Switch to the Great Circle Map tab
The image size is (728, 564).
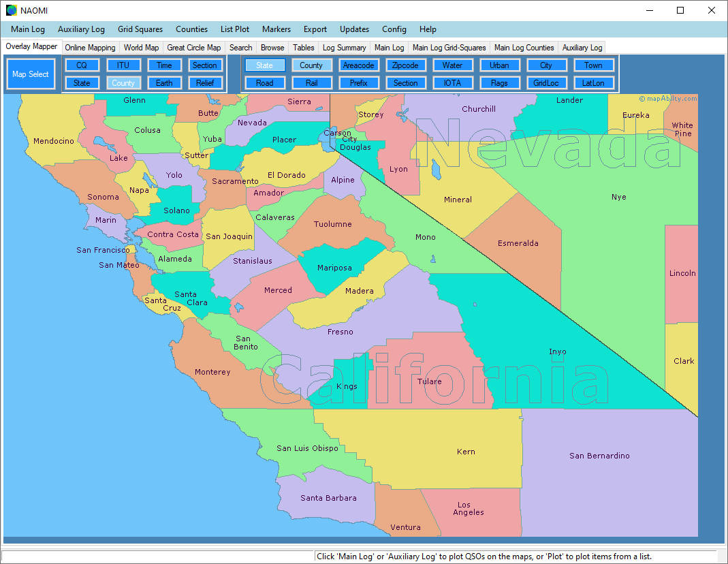(193, 48)
